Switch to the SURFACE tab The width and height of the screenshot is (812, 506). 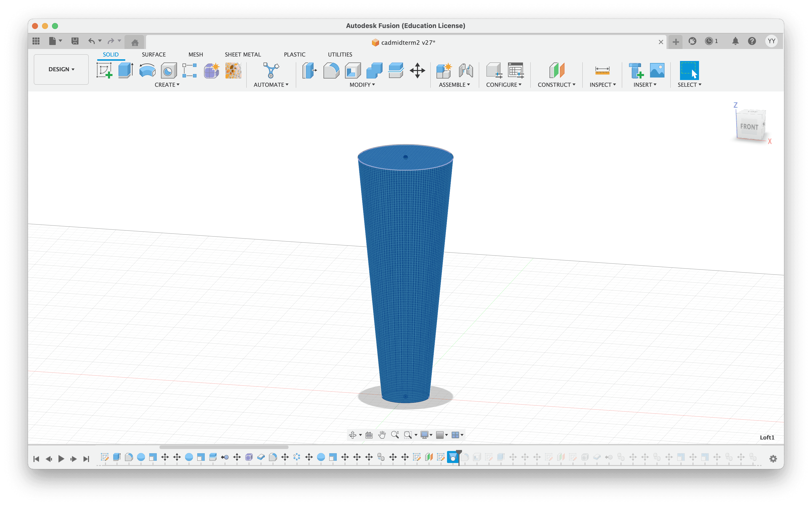tap(153, 54)
